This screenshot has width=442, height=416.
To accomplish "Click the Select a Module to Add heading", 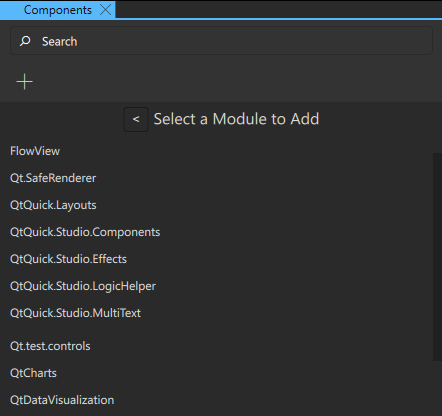I will (236, 119).
